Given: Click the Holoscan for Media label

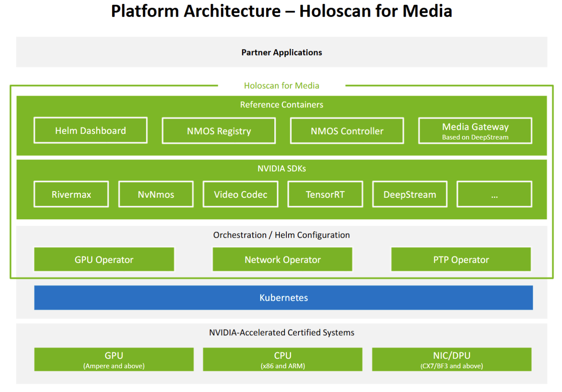Looking at the screenshot, I should tap(282, 86).
